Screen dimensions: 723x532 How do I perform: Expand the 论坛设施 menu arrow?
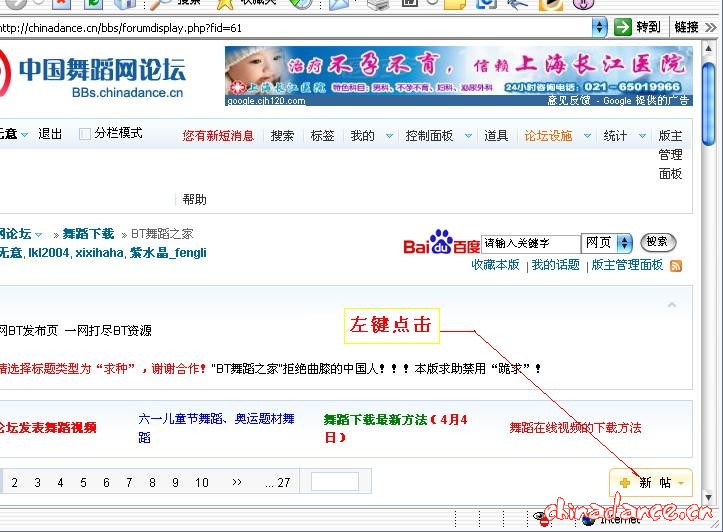587,136
